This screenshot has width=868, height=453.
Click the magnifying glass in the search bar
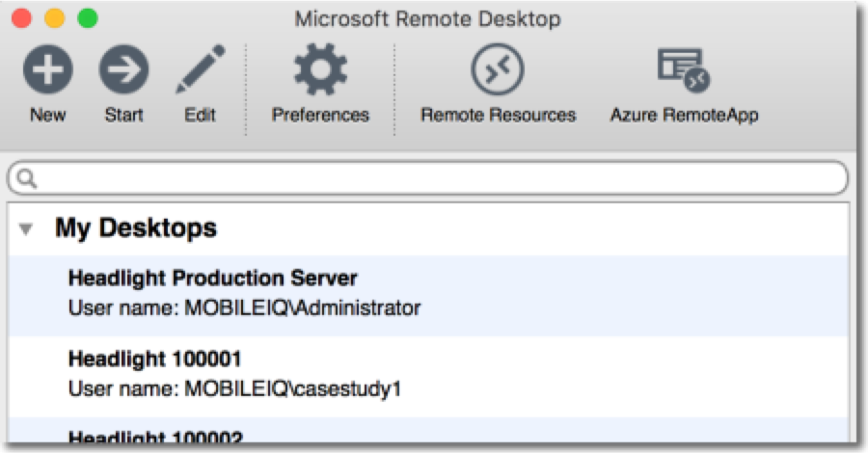point(27,178)
